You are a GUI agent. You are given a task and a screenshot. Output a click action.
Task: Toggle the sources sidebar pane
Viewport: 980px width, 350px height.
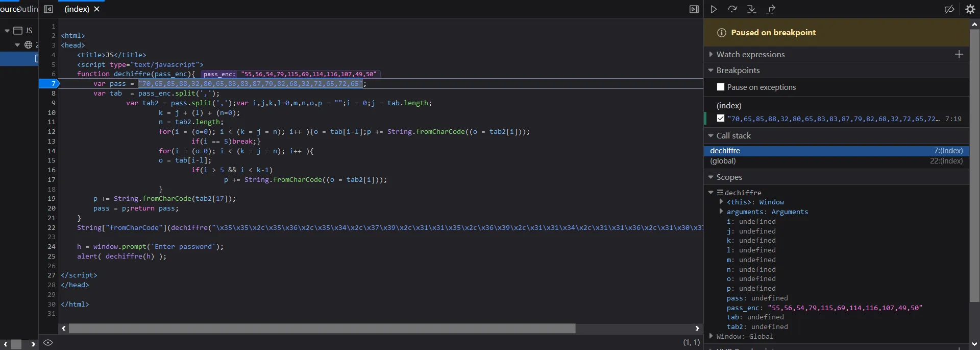coord(48,9)
